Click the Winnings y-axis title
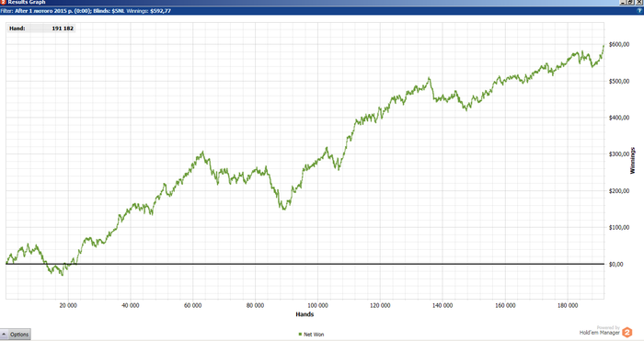 tap(633, 161)
